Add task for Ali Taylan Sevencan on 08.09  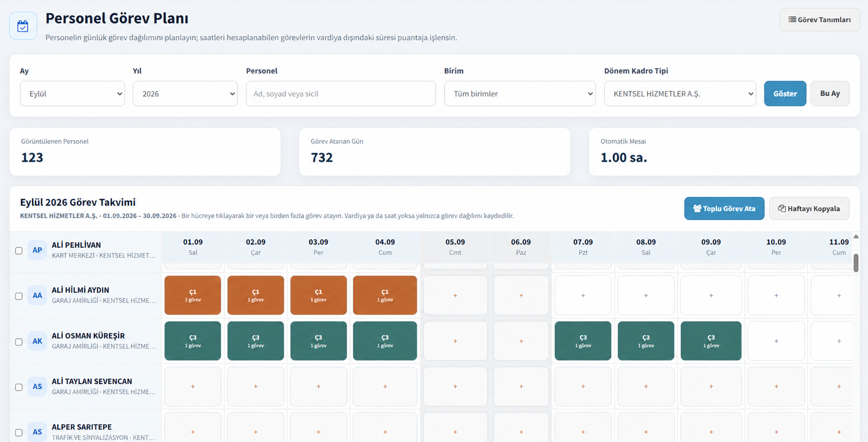click(x=646, y=386)
